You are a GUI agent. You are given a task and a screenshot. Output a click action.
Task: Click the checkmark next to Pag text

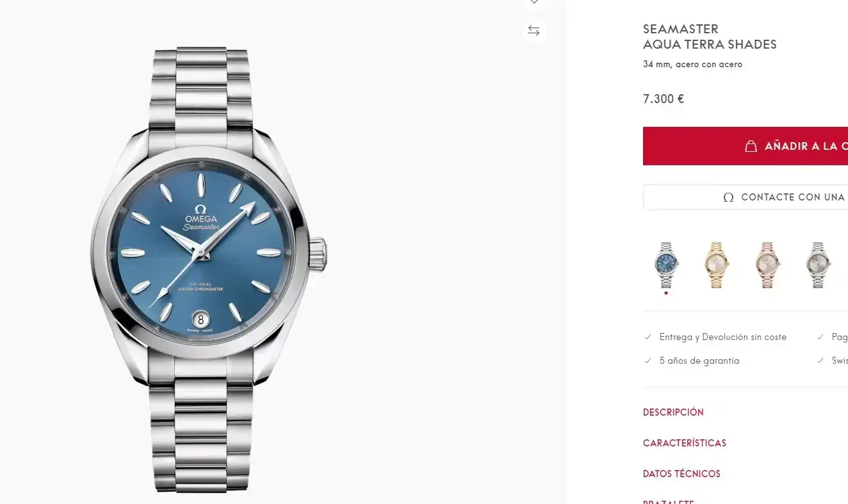(820, 337)
